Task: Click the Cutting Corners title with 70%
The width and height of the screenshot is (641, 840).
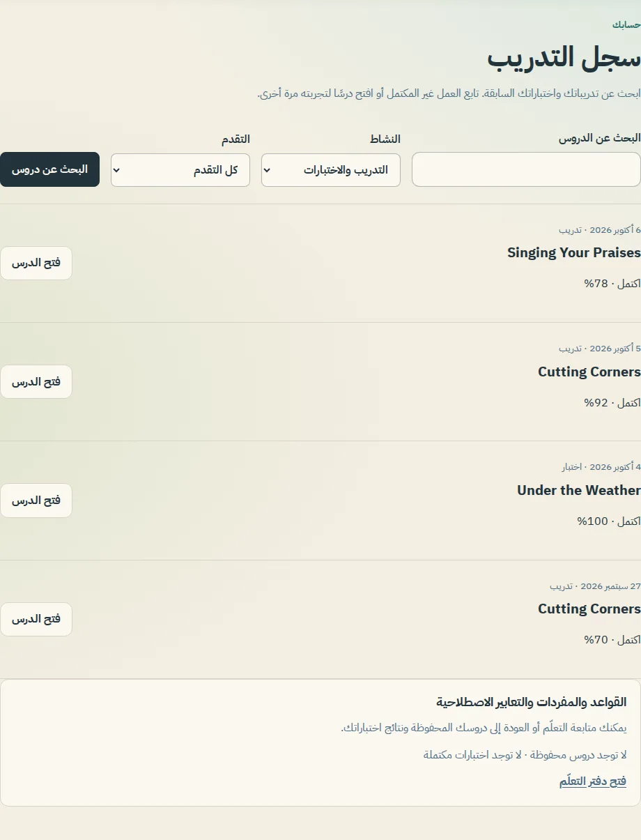Action: click(x=589, y=609)
